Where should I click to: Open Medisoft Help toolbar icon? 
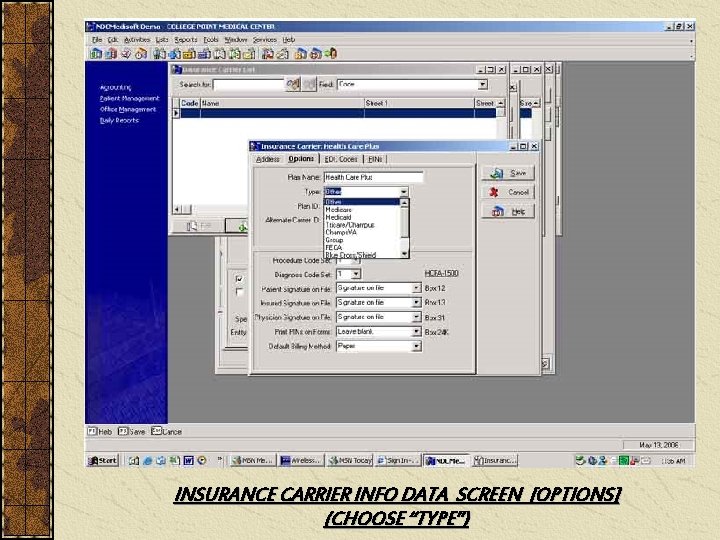[x=316, y=54]
